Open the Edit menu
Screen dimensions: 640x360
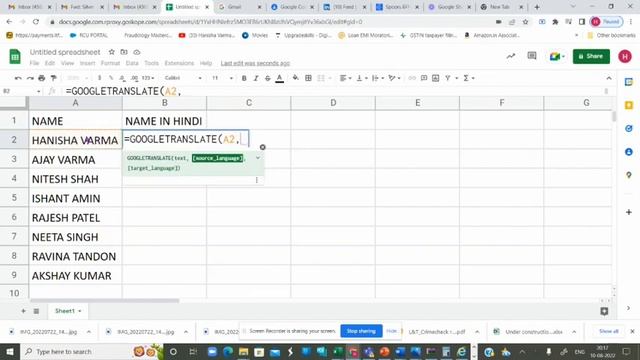pos(50,63)
